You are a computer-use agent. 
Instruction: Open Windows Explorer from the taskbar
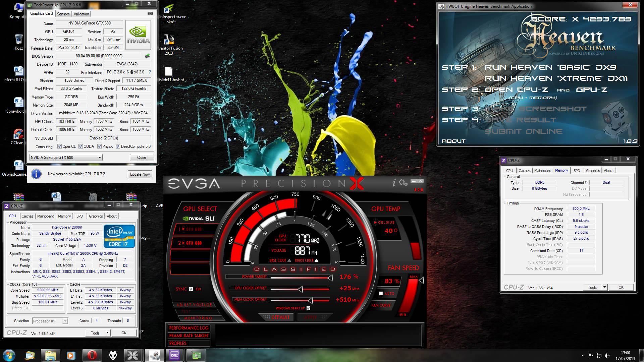[50, 355]
